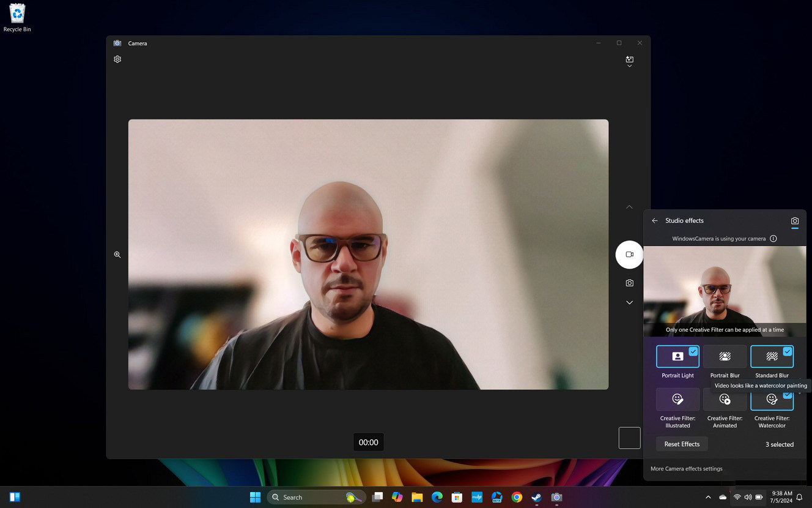Click the zoom magnifier icon
The height and width of the screenshot is (508, 812).
pyautogui.click(x=117, y=255)
